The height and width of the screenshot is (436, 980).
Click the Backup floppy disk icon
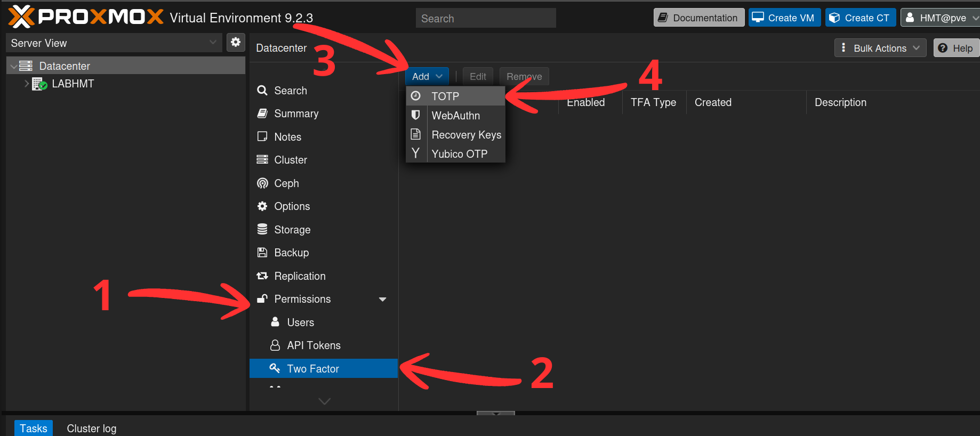click(x=262, y=253)
